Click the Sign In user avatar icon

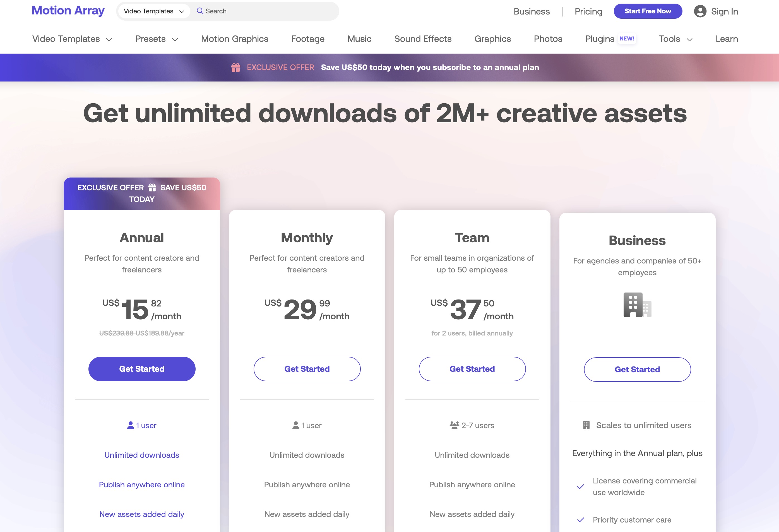coord(700,11)
